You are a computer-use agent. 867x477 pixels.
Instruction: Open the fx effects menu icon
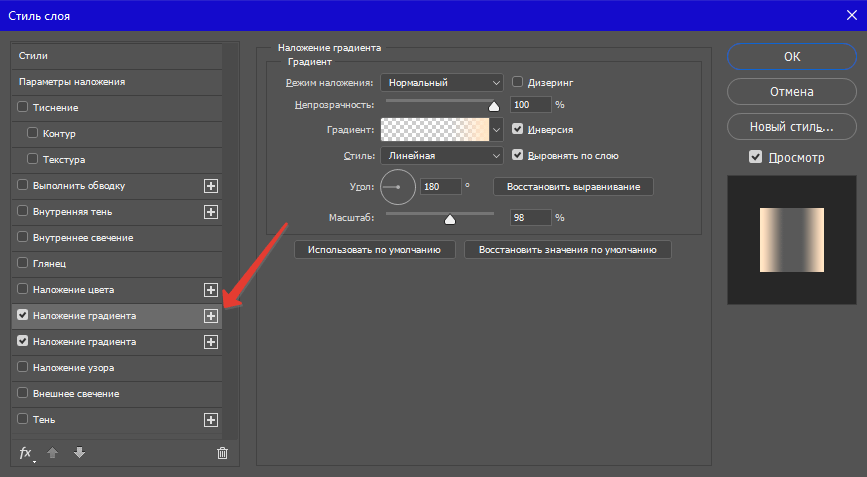(x=27, y=453)
